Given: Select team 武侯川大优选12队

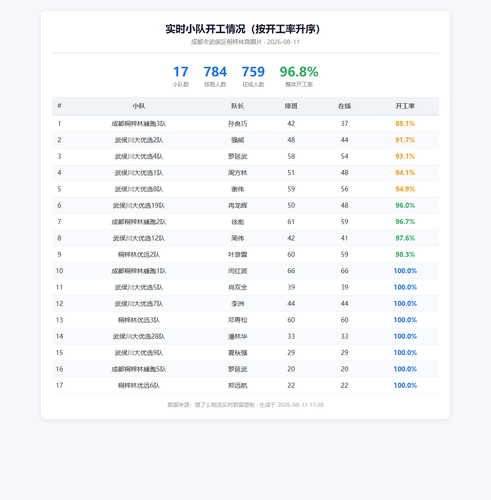Looking at the screenshot, I should [139, 238].
